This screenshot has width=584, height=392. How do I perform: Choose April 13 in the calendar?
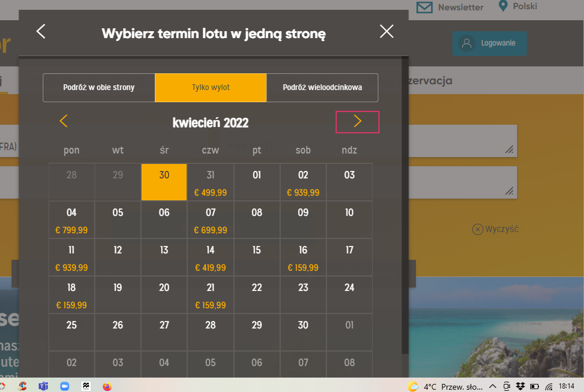pyautogui.click(x=164, y=257)
